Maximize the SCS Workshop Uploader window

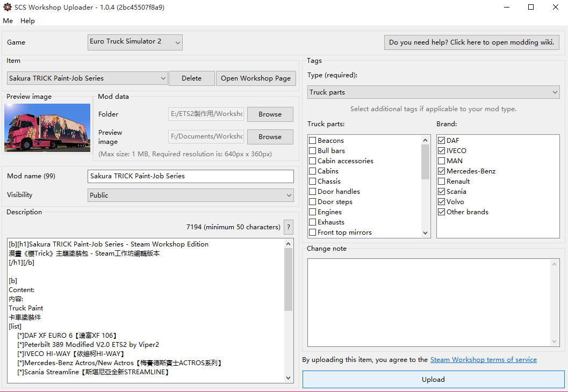[x=531, y=7]
